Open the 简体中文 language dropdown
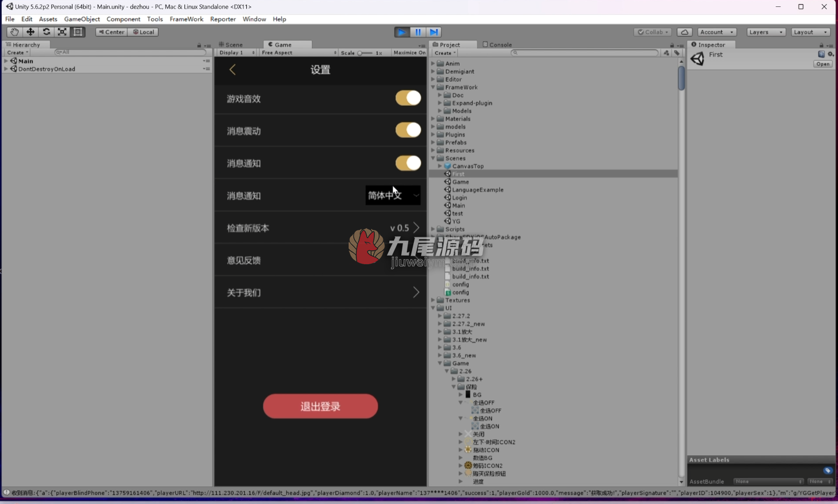This screenshot has width=838, height=504. point(393,195)
